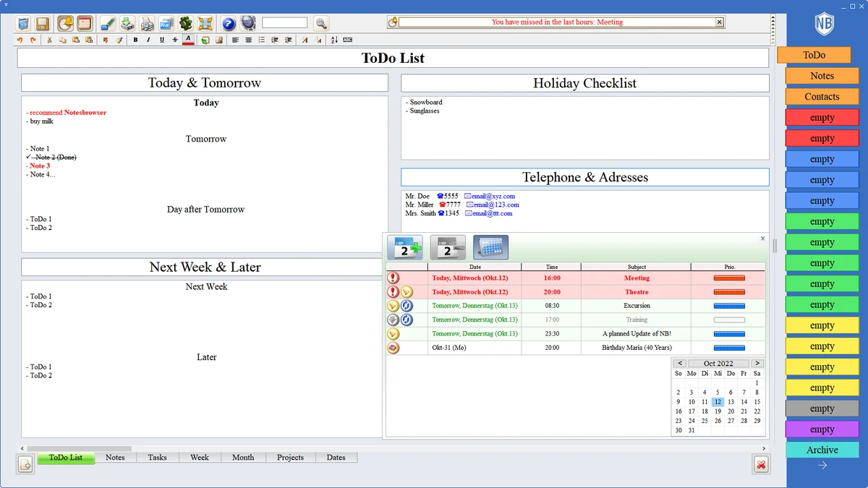Click the purple empty notebook tab
868x488 pixels.
[822, 429]
